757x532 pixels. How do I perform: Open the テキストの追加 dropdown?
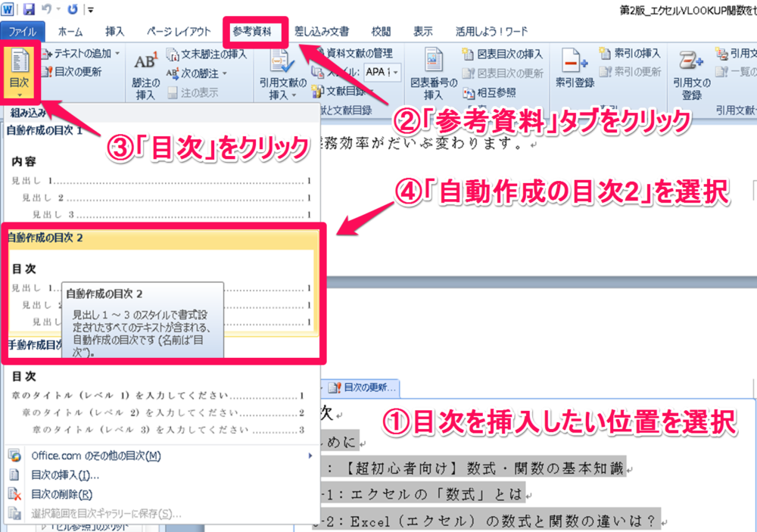(x=79, y=54)
